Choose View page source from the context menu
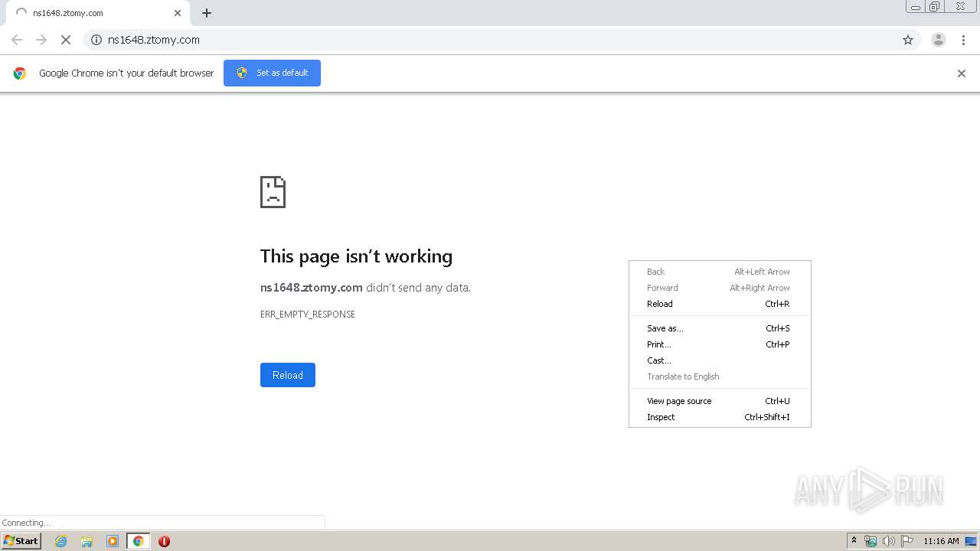 [x=720, y=401]
